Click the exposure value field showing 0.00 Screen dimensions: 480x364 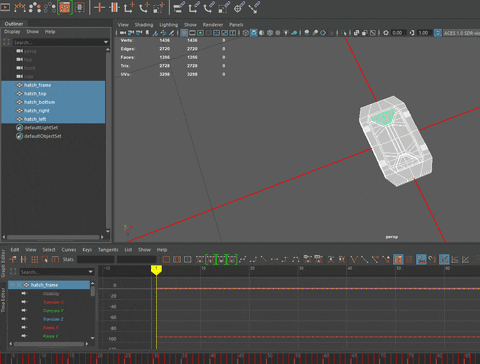tap(398, 33)
